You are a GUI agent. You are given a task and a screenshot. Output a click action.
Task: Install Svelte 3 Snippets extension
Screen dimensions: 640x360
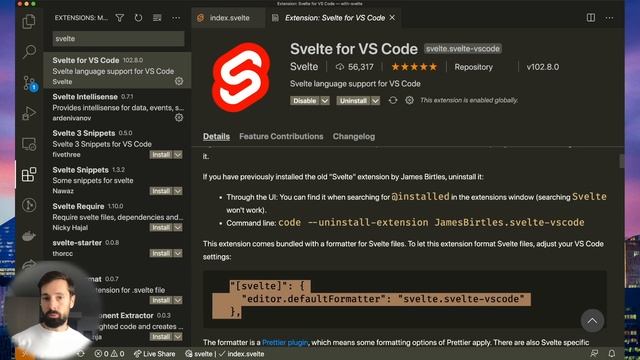click(x=161, y=155)
